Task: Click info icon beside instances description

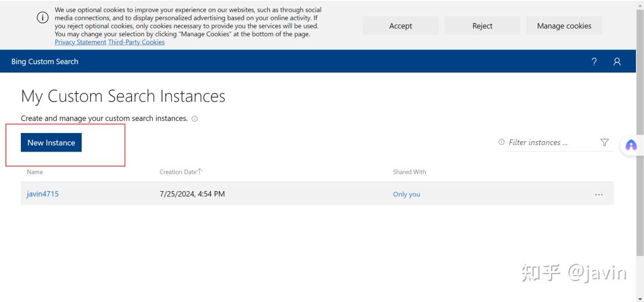Action: point(195,118)
